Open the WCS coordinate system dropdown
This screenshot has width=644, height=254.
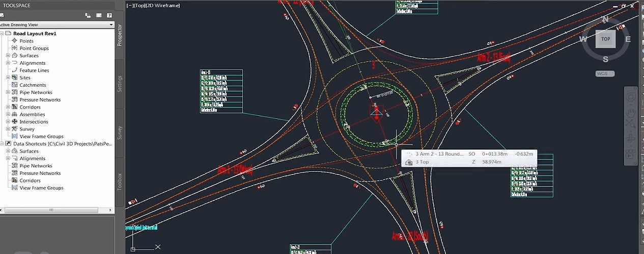click(605, 73)
